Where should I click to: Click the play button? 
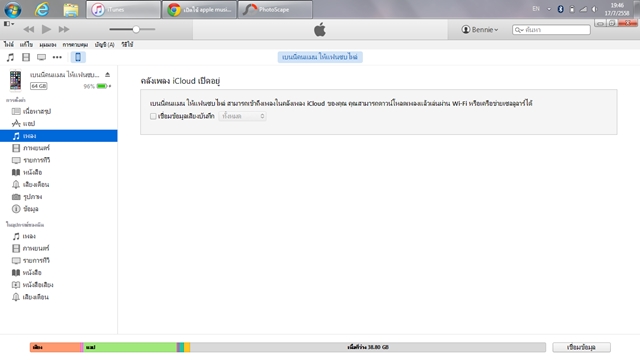tap(47, 29)
